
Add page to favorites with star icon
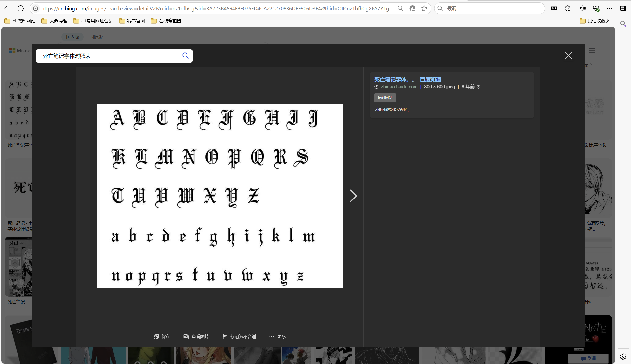[x=424, y=9]
